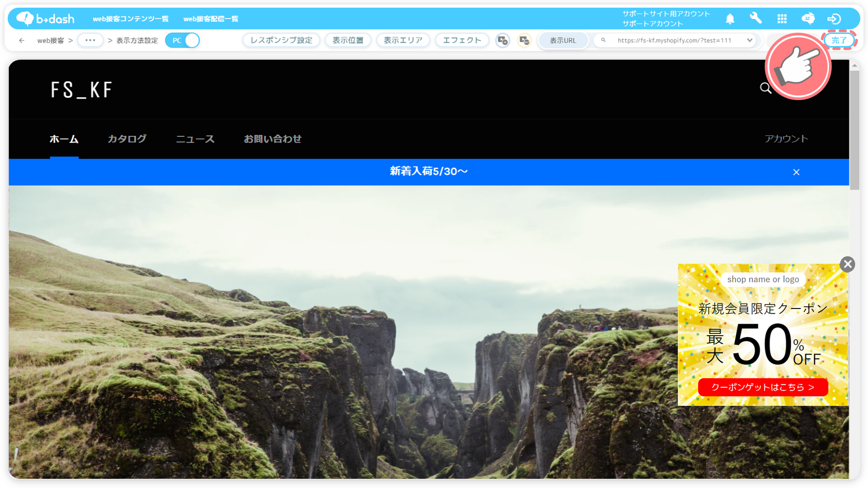This screenshot has height=488, width=868.
Task: Go back with the left arrow
Action: [x=22, y=40]
